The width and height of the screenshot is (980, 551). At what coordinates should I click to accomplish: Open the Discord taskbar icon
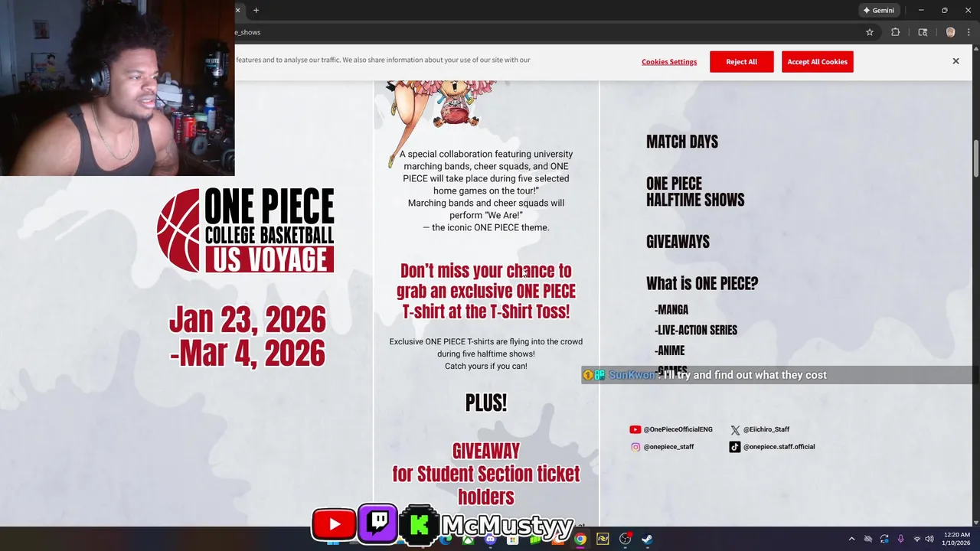[x=491, y=539]
